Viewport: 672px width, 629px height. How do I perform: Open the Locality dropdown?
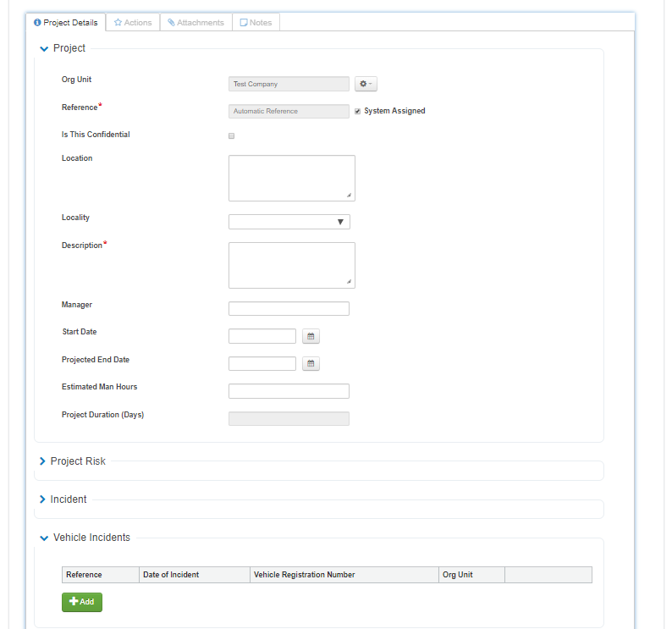(289, 222)
